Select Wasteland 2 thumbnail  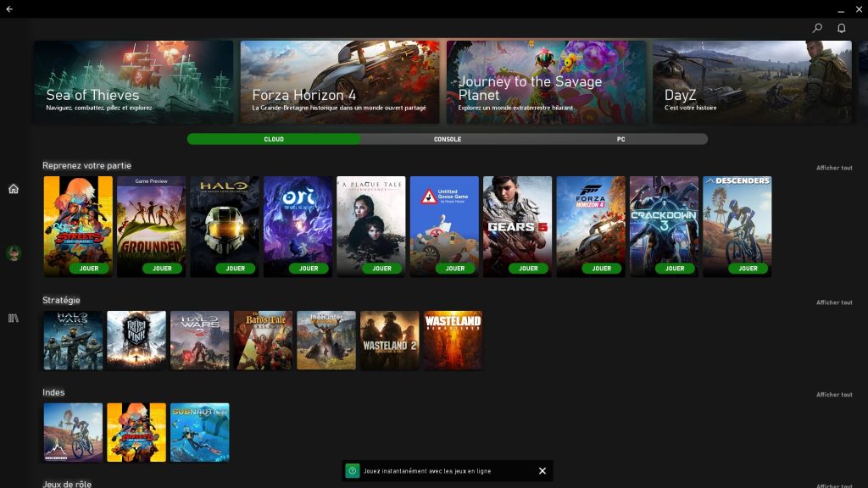390,341
